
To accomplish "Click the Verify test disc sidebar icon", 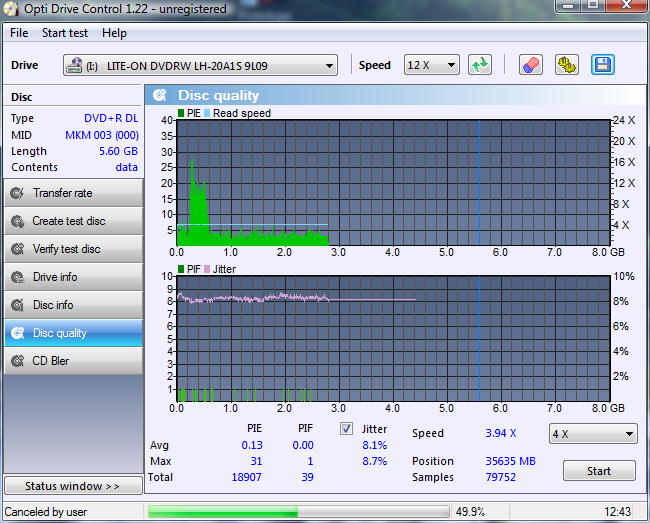I will pos(17,249).
